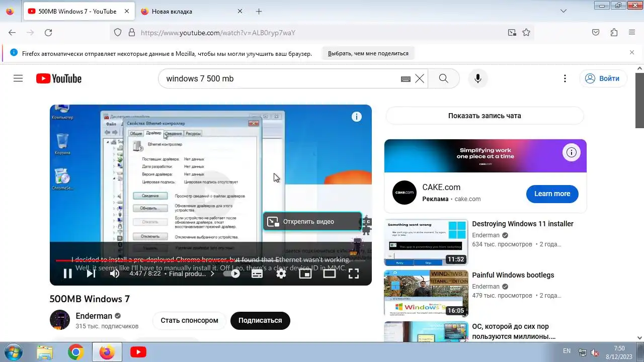
Task: Enter fullscreen video mode
Action: click(x=354, y=274)
